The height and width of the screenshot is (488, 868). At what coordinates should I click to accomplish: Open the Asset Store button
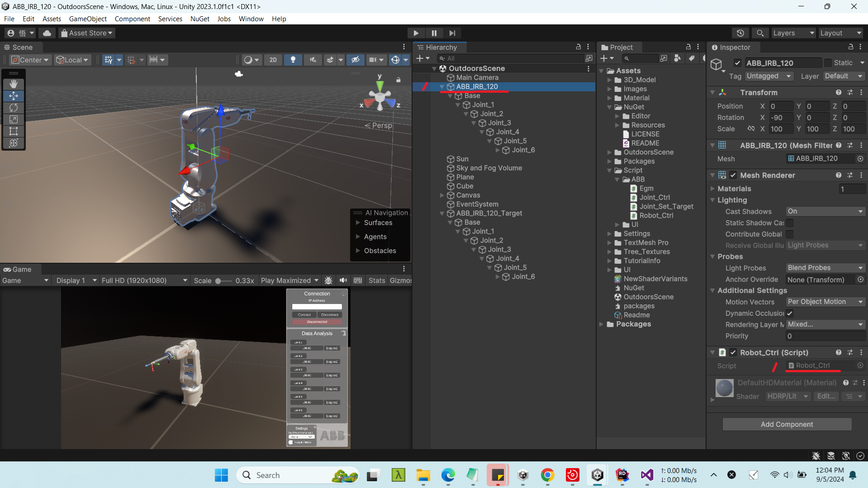point(87,33)
